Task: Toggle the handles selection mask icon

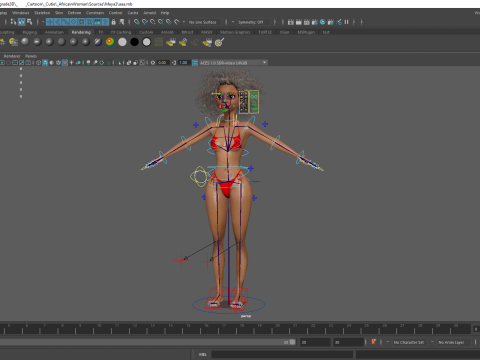Action: (49, 22)
